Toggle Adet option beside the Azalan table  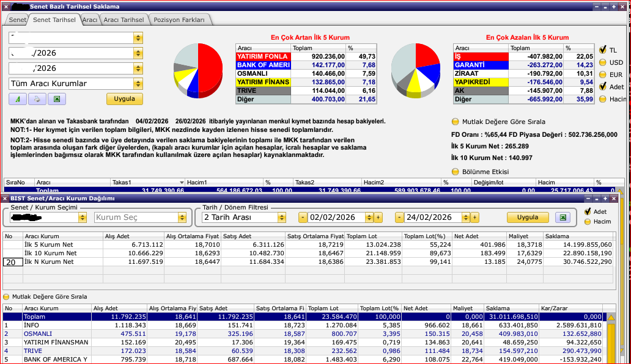coord(603,86)
